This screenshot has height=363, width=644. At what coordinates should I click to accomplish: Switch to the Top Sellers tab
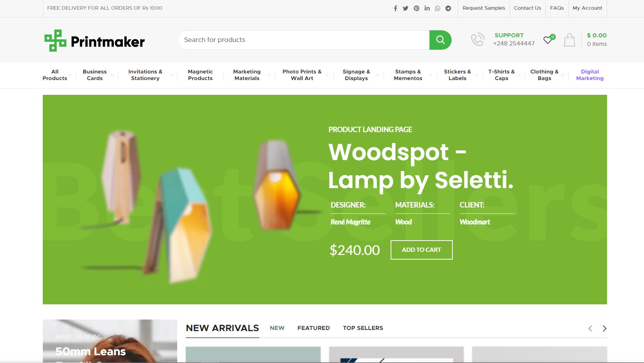click(363, 328)
